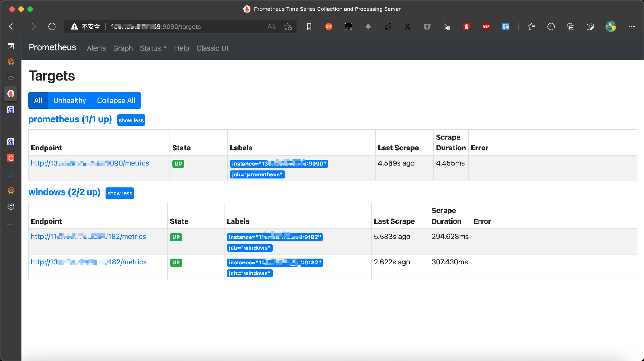Image resolution: width=644 pixels, height=361 pixels.
Task: Click the Targets page heading
Action: click(52, 76)
